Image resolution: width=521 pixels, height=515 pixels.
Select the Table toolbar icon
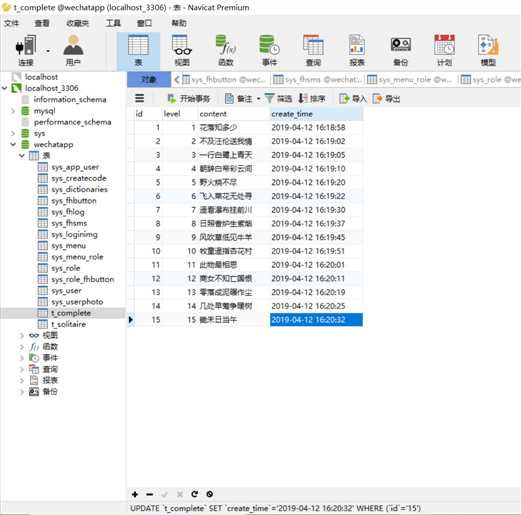[138, 50]
